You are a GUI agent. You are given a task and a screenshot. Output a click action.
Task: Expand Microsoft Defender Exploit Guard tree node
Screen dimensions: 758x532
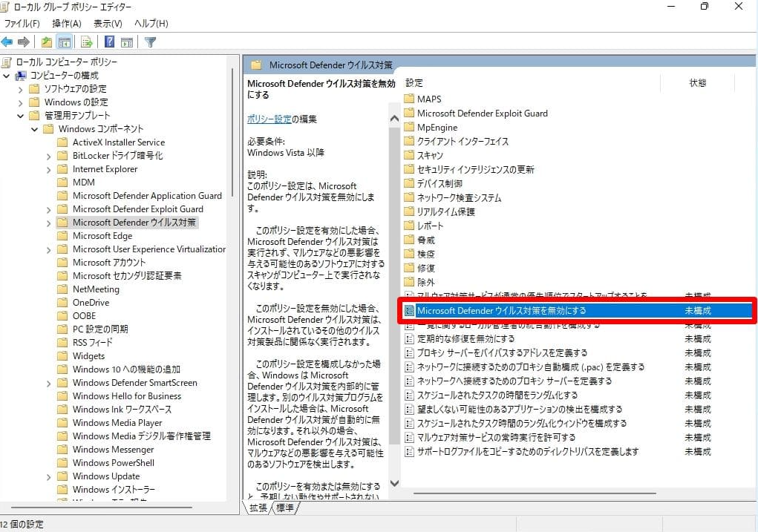(48, 210)
